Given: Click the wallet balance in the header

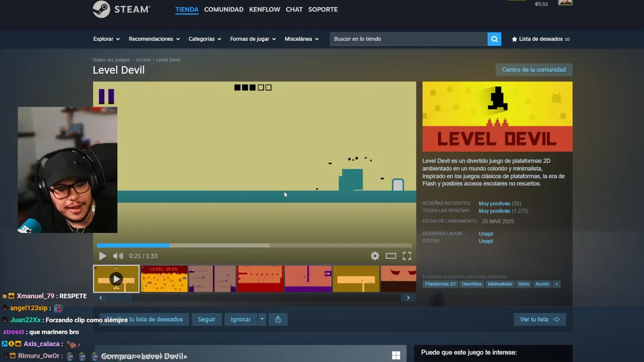Looking at the screenshot, I should [x=541, y=4].
